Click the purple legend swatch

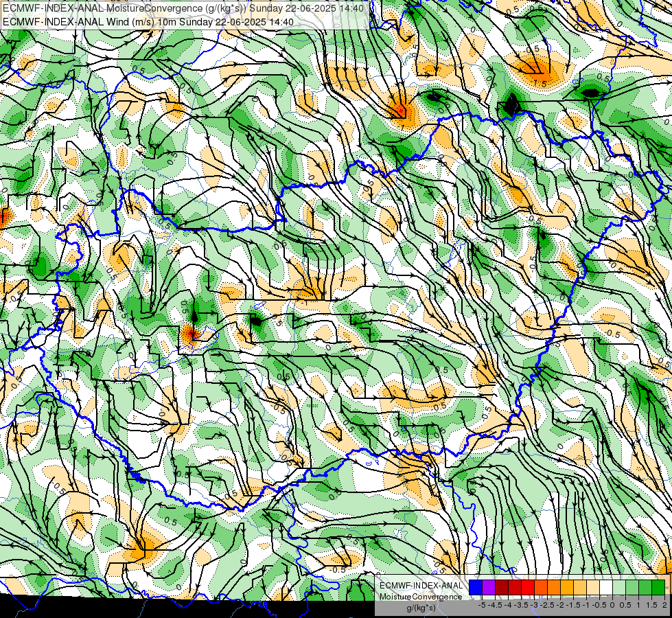coord(489,588)
